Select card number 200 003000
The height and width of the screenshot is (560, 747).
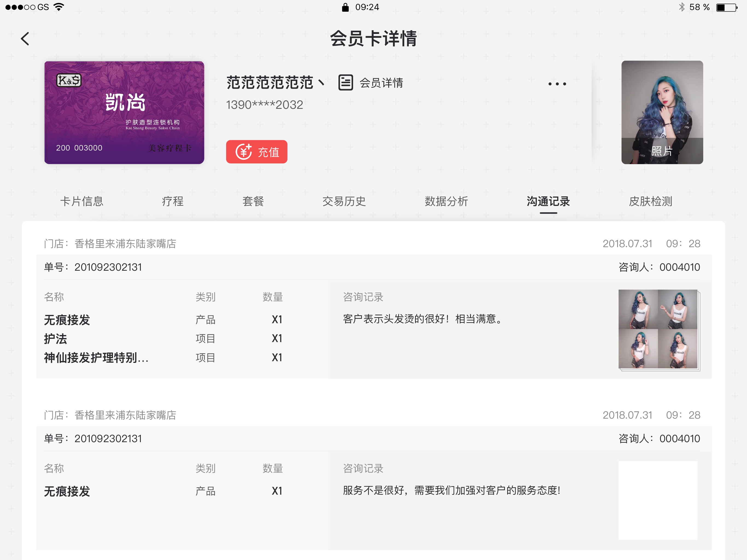click(79, 148)
